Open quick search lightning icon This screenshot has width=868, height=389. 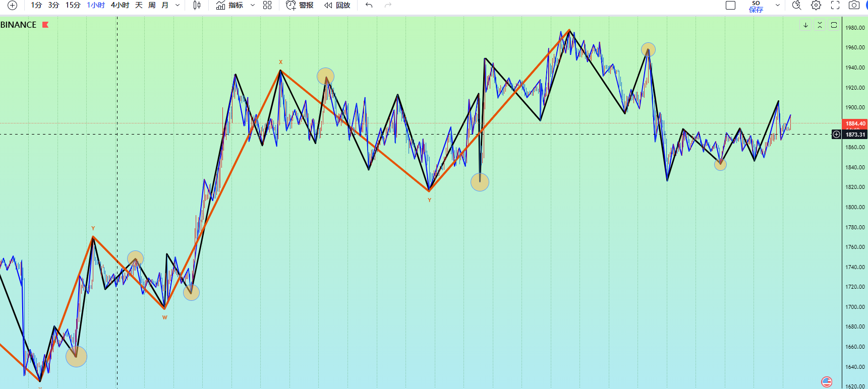click(796, 6)
